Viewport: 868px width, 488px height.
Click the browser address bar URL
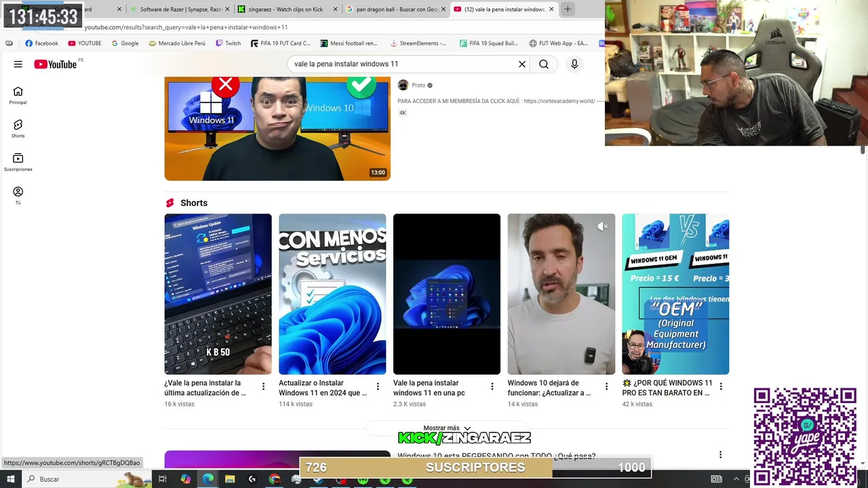point(186,27)
